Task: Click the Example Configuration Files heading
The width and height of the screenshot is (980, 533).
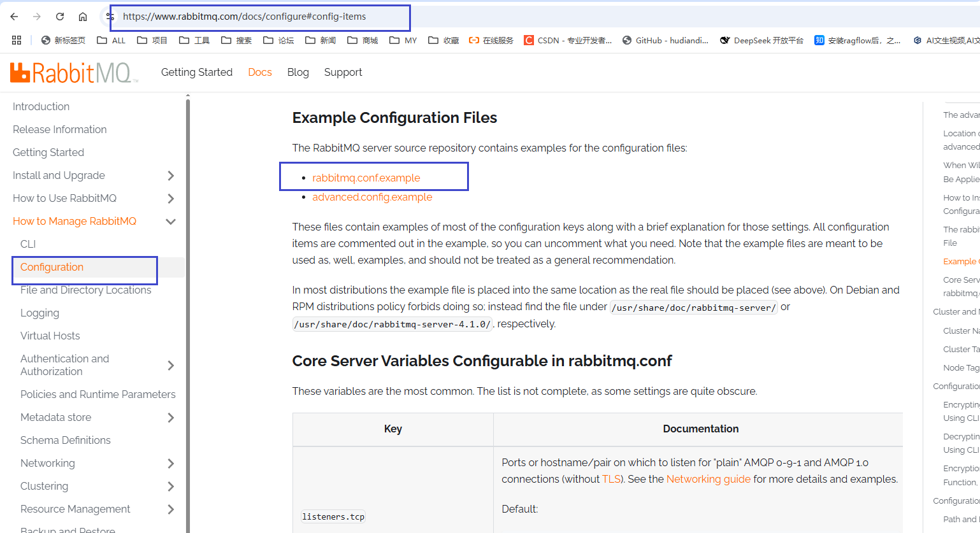Action: click(x=394, y=118)
